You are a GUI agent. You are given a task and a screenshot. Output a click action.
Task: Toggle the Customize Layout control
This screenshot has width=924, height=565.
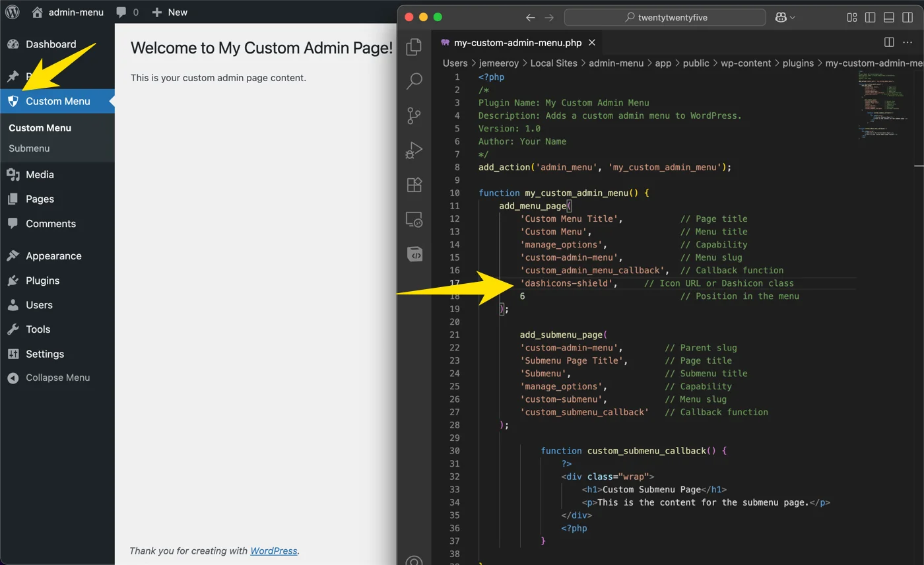pyautogui.click(x=851, y=17)
